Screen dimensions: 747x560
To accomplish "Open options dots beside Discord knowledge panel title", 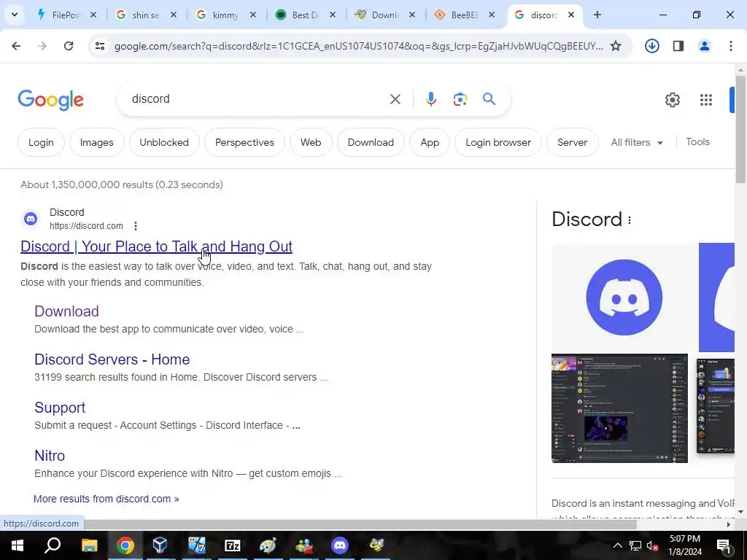I will point(630,220).
